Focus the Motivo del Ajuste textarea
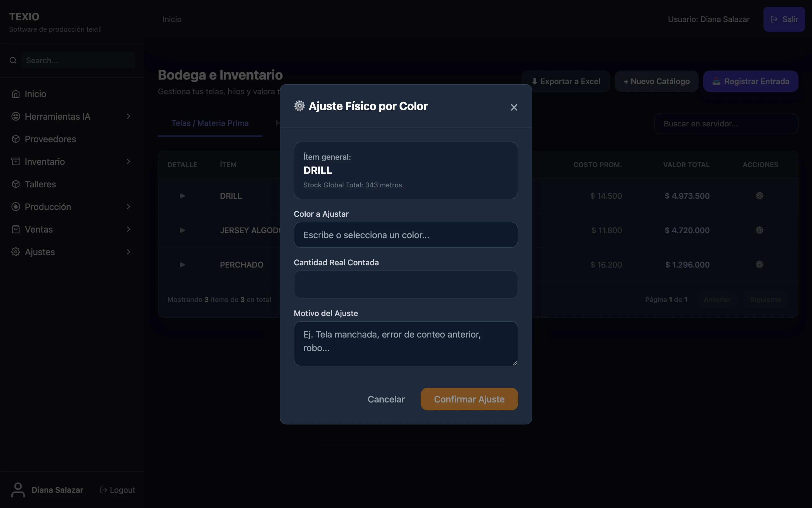This screenshot has width=812, height=508. click(406, 344)
